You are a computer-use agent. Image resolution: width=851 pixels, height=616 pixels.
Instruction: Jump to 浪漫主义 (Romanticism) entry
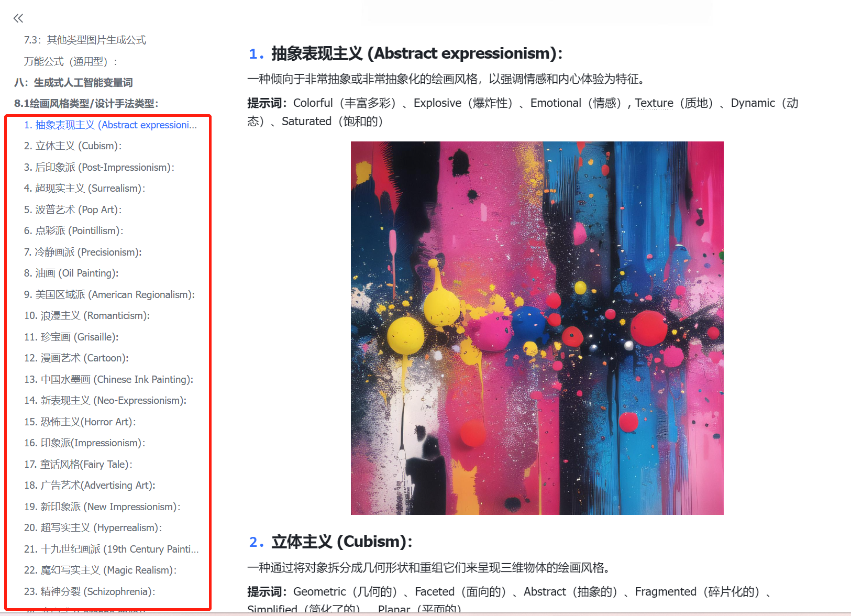tap(87, 315)
